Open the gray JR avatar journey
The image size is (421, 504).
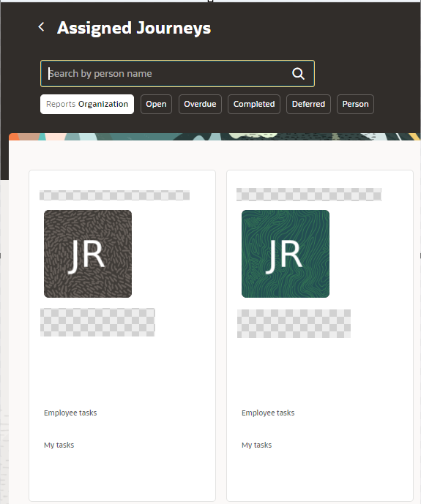pos(88,254)
